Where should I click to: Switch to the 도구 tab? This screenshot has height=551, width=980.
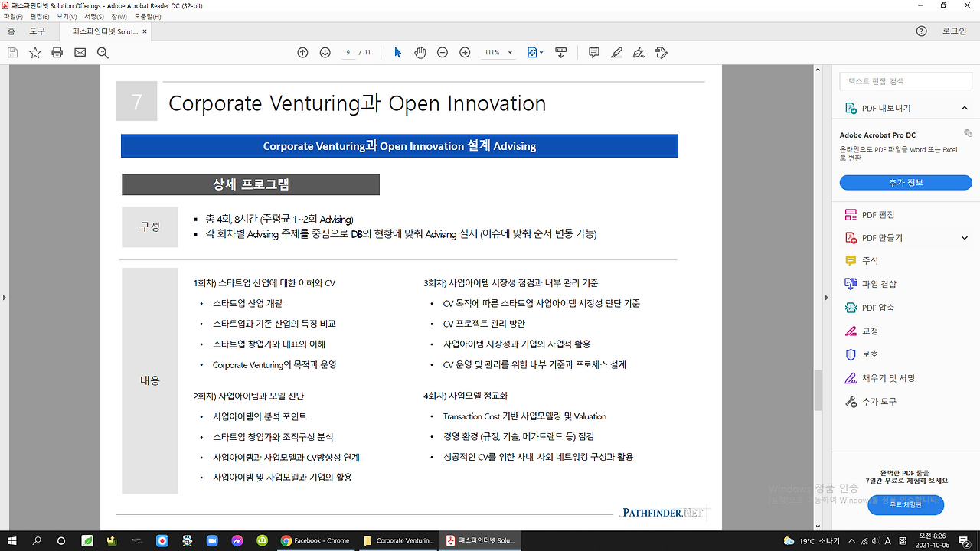[37, 31]
